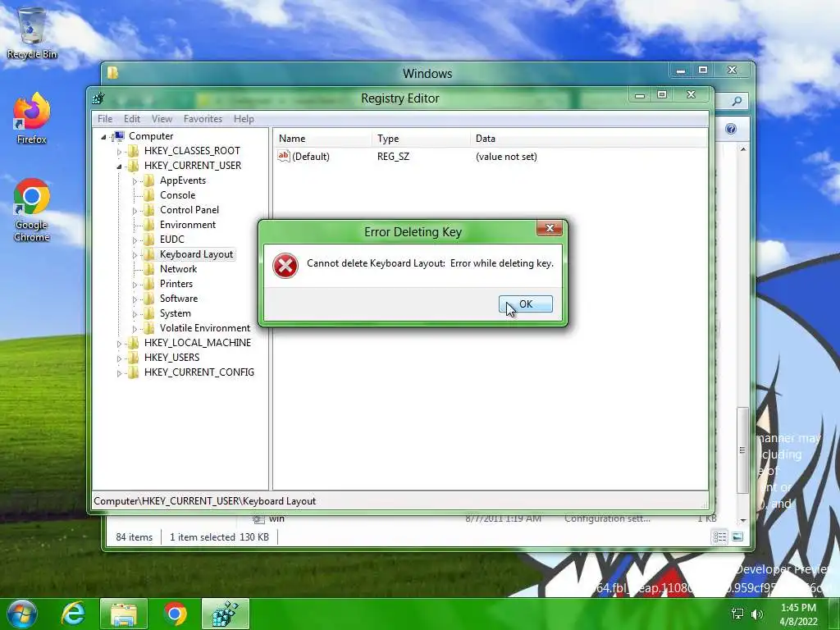840x630 pixels.
Task: Open the File menu in Registry Editor
Action: pyautogui.click(x=105, y=118)
